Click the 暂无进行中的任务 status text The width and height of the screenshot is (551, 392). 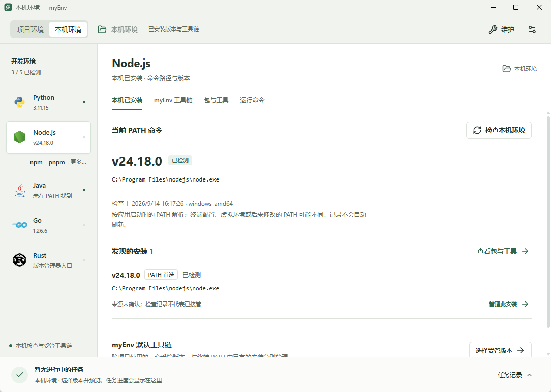[x=58, y=370]
